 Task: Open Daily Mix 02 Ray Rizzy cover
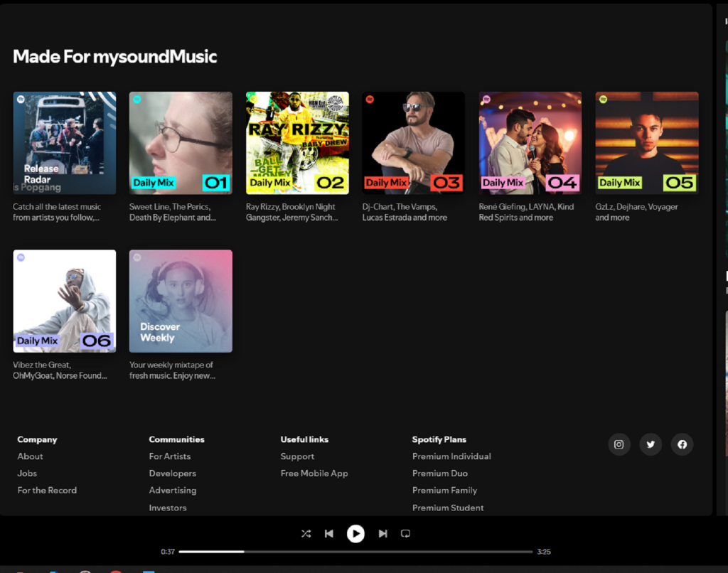coord(297,143)
